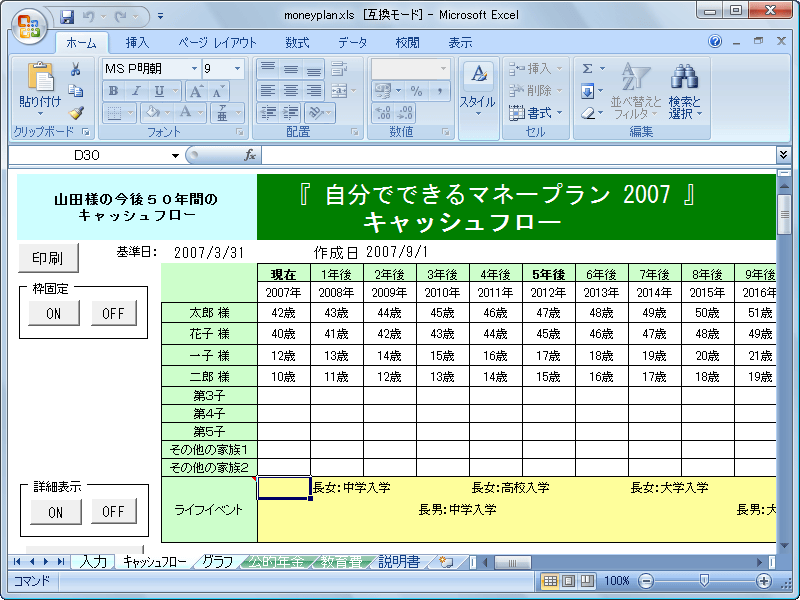The width and height of the screenshot is (800, 600).
Task: Switch to Page Layout view icon
Action: click(x=568, y=581)
